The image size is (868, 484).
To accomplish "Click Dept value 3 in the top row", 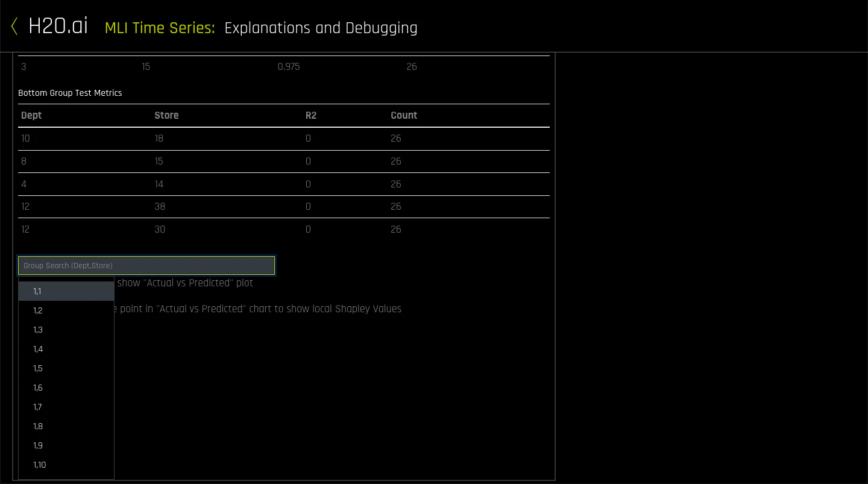I will coord(24,67).
